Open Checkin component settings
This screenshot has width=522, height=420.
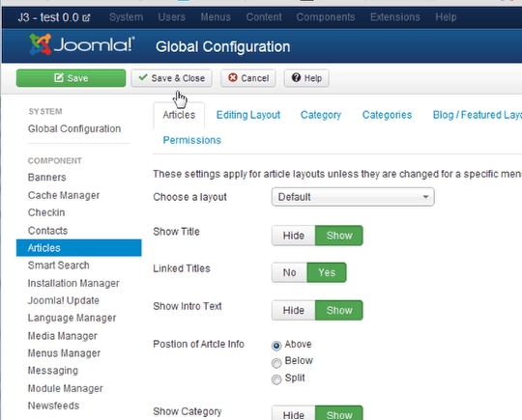coord(46,212)
